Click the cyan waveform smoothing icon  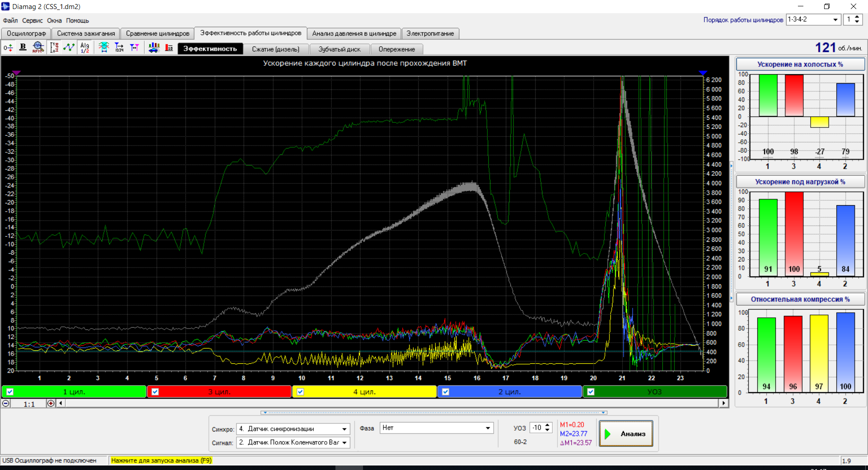pyautogui.click(x=104, y=47)
